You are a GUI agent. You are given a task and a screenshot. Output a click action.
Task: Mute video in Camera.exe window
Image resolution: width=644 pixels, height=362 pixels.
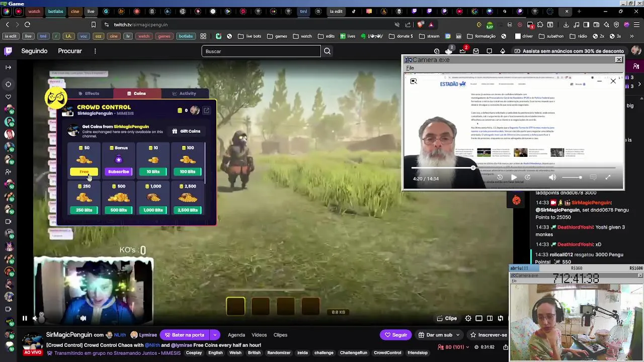552,177
